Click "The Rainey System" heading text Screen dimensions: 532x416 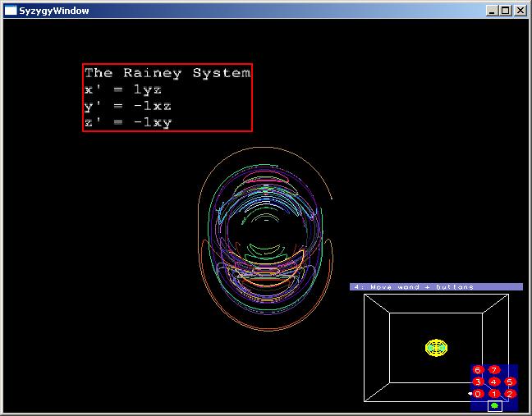point(167,73)
